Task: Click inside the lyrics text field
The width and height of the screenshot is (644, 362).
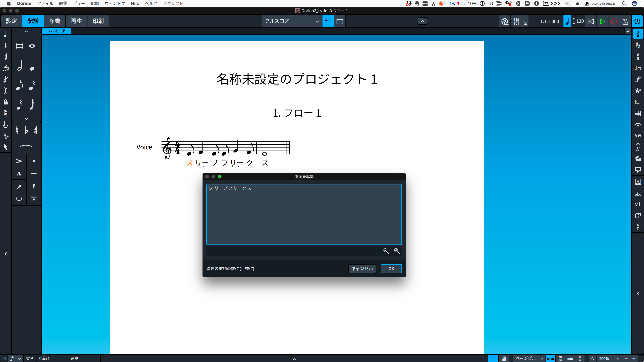Action: coord(304,214)
